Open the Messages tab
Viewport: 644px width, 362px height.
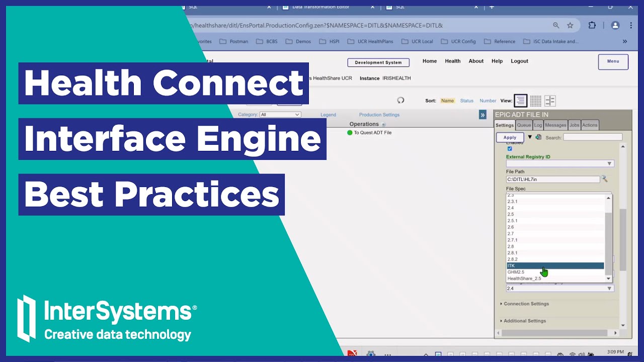pos(555,125)
